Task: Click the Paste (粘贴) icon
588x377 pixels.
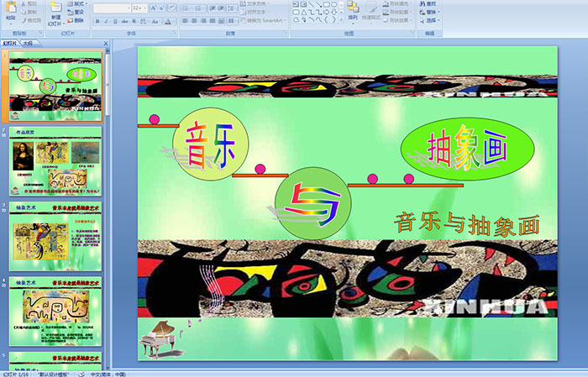Action: click(11, 7)
